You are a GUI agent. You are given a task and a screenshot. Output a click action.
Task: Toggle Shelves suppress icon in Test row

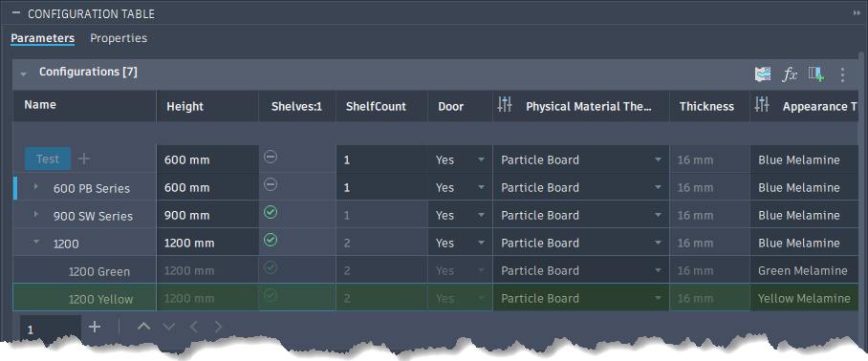(x=271, y=157)
